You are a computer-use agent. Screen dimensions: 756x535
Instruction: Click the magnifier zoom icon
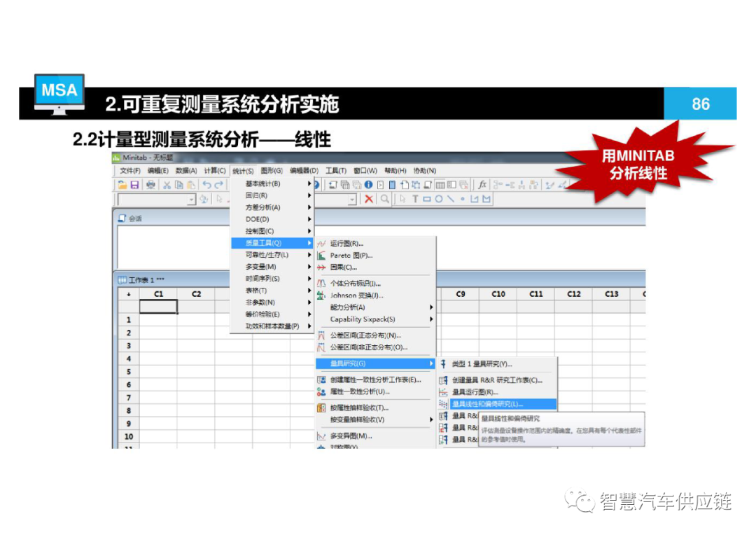pos(385,199)
